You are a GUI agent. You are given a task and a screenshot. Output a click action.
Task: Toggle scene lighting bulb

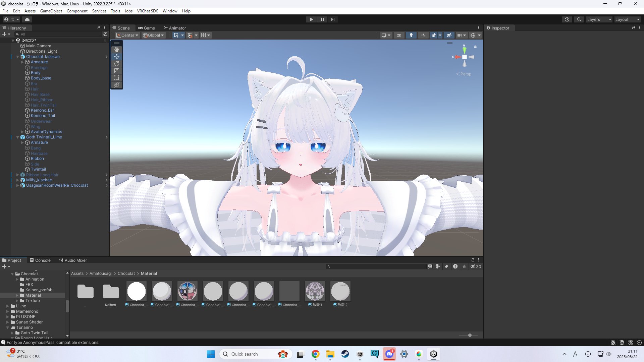point(411,35)
